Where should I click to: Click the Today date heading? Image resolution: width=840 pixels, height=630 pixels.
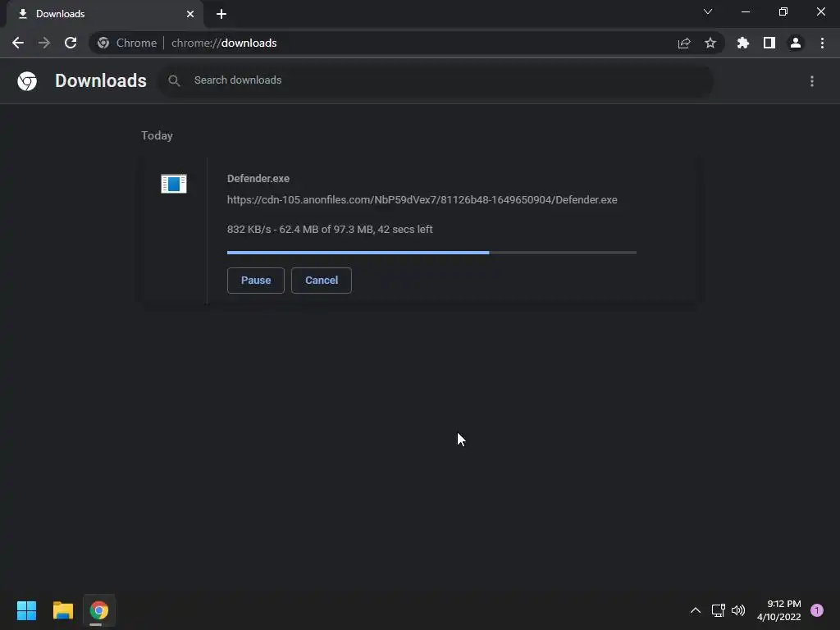click(157, 135)
